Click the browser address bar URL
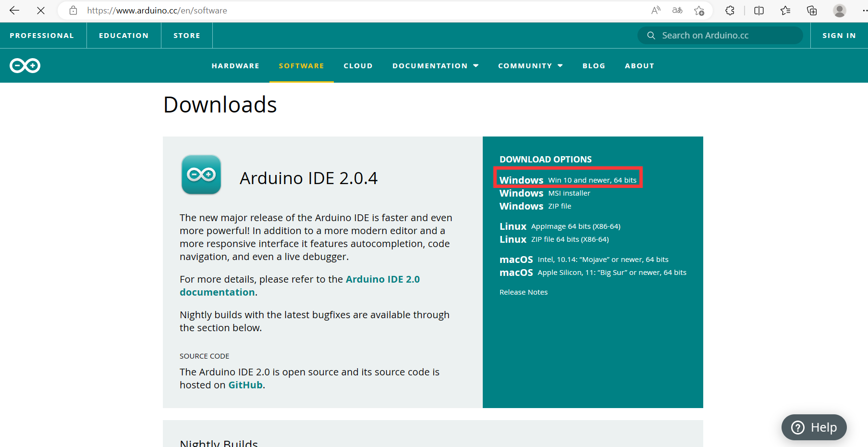The image size is (868, 447). [x=157, y=11]
